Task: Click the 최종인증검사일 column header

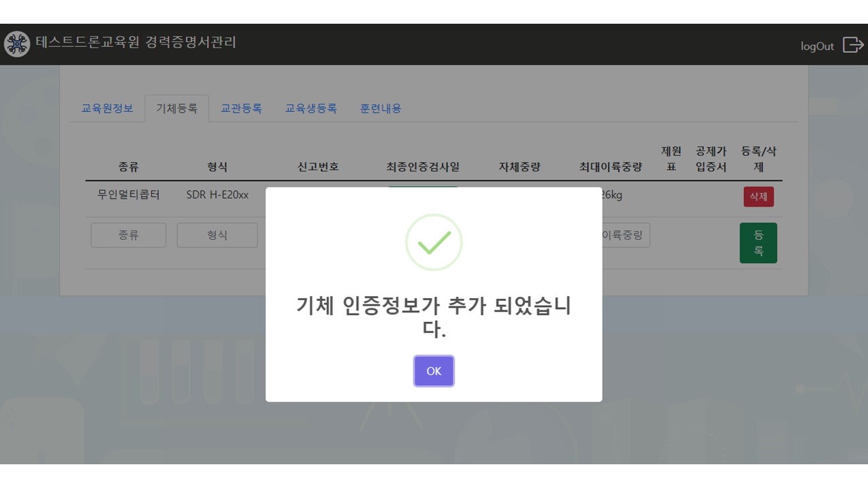Action: (422, 167)
